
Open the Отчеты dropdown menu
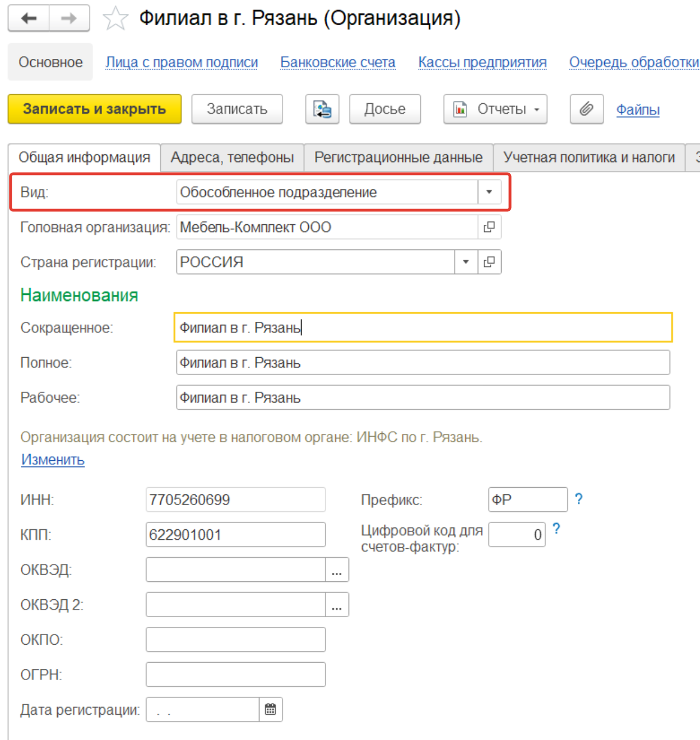point(495,109)
